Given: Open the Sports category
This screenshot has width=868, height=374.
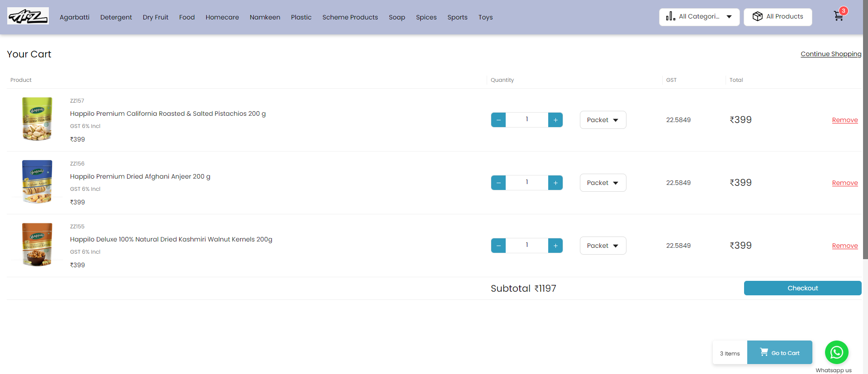Looking at the screenshot, I should 457,17.
